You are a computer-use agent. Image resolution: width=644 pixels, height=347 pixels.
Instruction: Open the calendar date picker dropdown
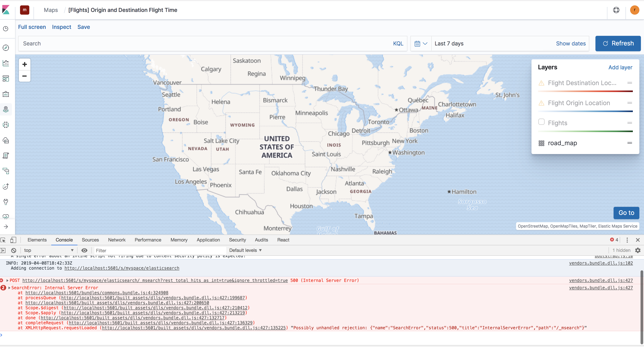tap(421, 44)
